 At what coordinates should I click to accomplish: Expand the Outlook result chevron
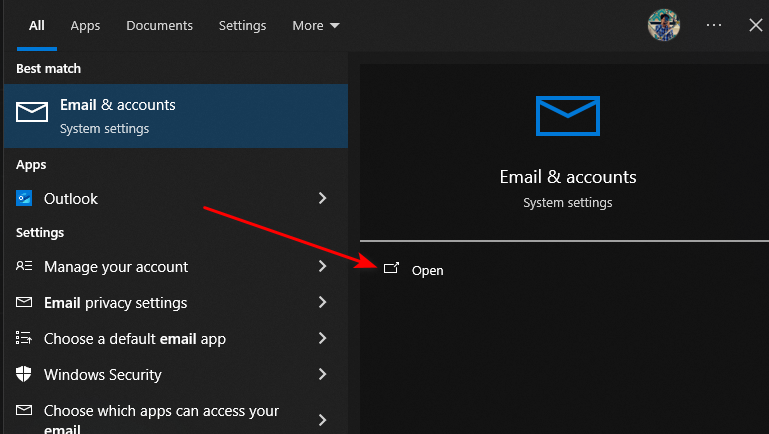coord(322,198)
